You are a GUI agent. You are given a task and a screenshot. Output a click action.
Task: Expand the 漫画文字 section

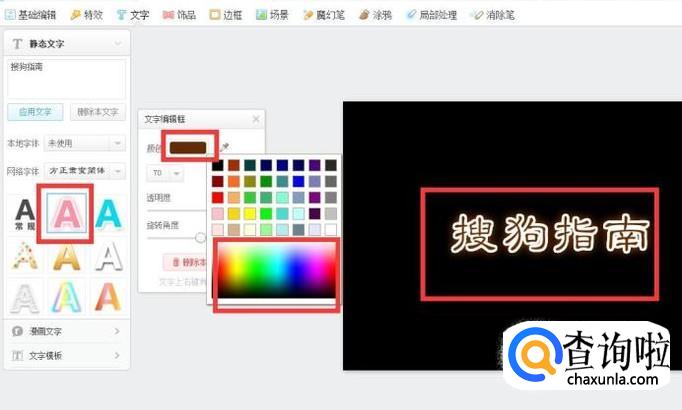pos(67,331)
